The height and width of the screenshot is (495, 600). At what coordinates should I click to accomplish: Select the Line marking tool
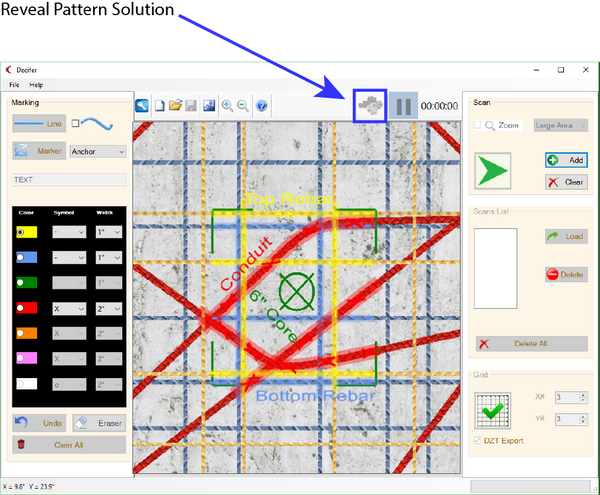[x=39, y=124]
